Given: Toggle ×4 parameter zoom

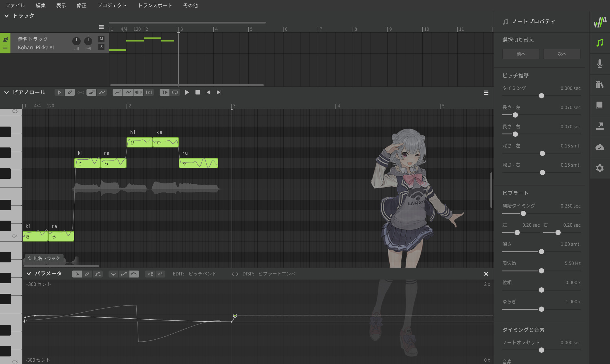Looking at the screenshot, I should [160, 274].
